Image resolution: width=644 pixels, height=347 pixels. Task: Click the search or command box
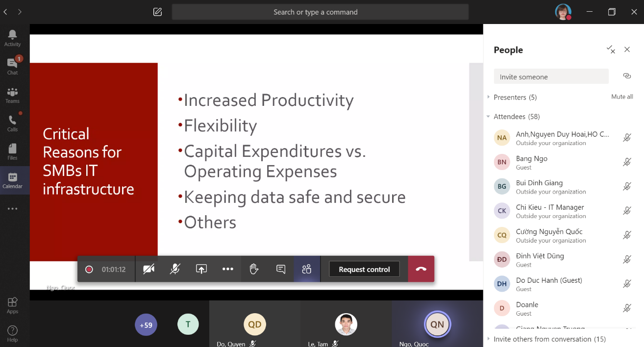[x=320, y=12]
